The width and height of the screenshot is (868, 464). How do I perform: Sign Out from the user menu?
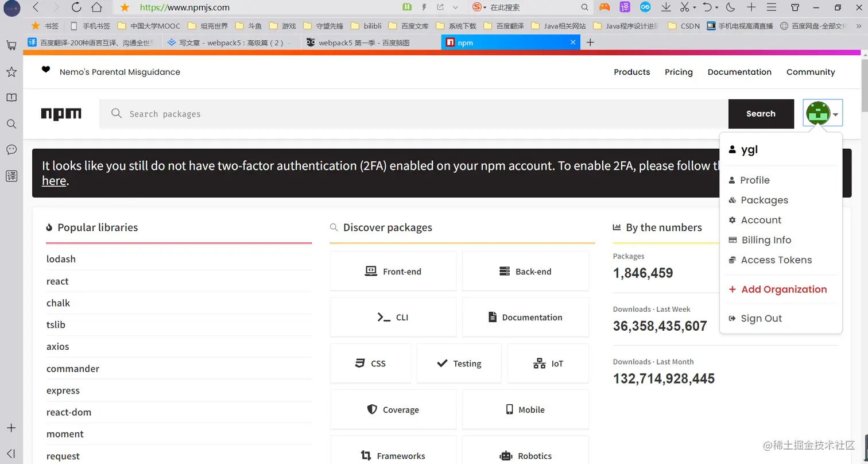click(x=761, y=319)
